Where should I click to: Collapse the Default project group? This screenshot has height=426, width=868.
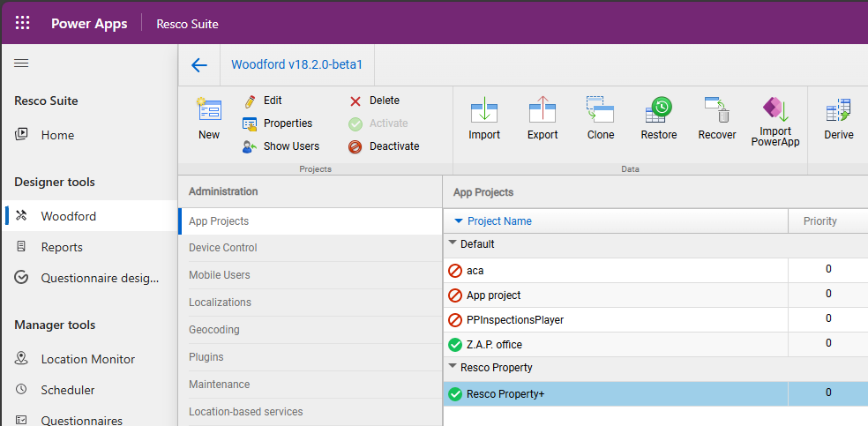453,244
